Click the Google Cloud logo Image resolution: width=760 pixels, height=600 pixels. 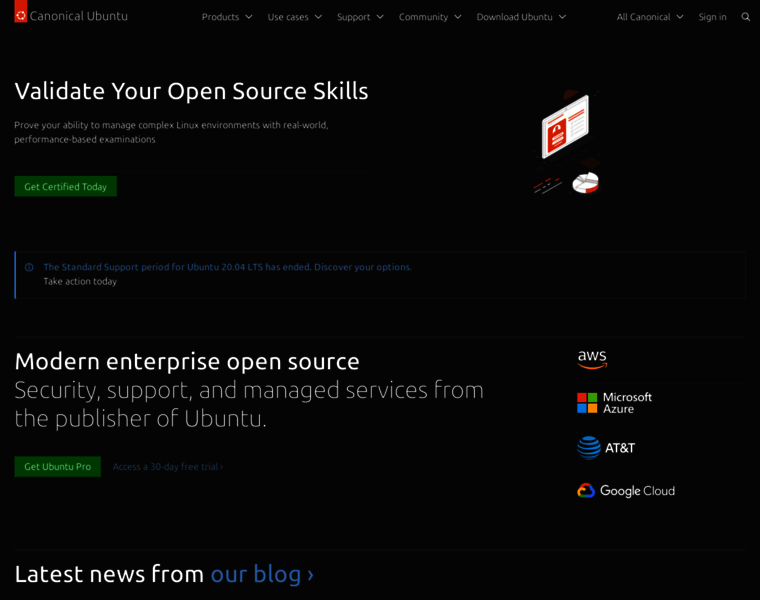click(626, 491)
